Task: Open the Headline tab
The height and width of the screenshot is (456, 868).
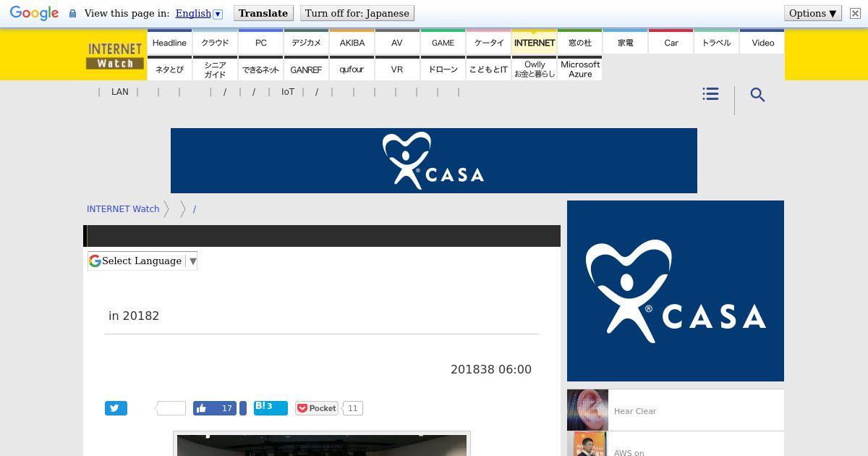Action: click(169, 42)
